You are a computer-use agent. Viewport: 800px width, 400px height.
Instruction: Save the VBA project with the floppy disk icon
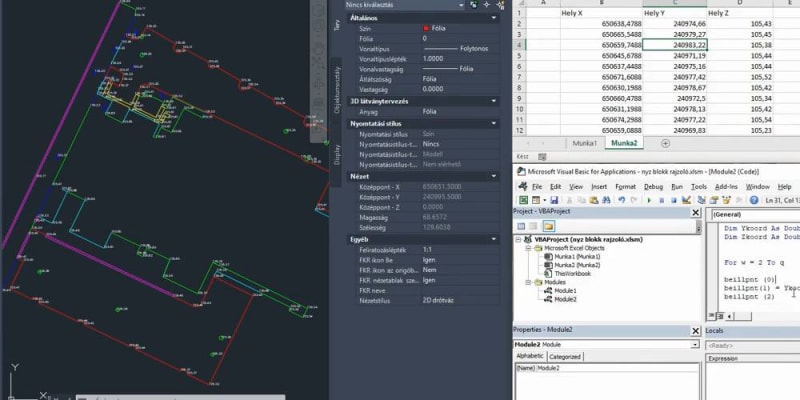point(554,200)
